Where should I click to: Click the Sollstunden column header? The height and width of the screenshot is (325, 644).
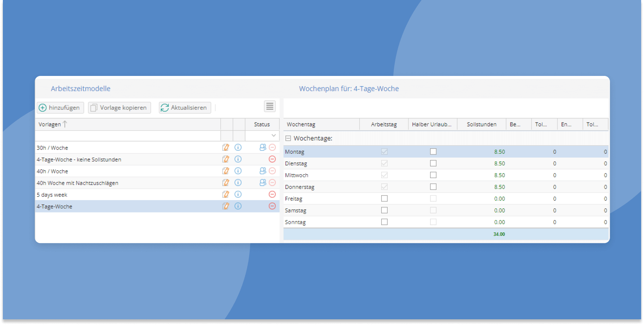coord(481,125)
